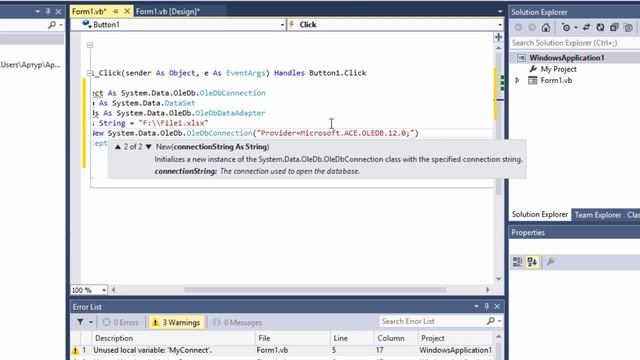Click the Home icon in Solution Explorer

click(546, 28)
